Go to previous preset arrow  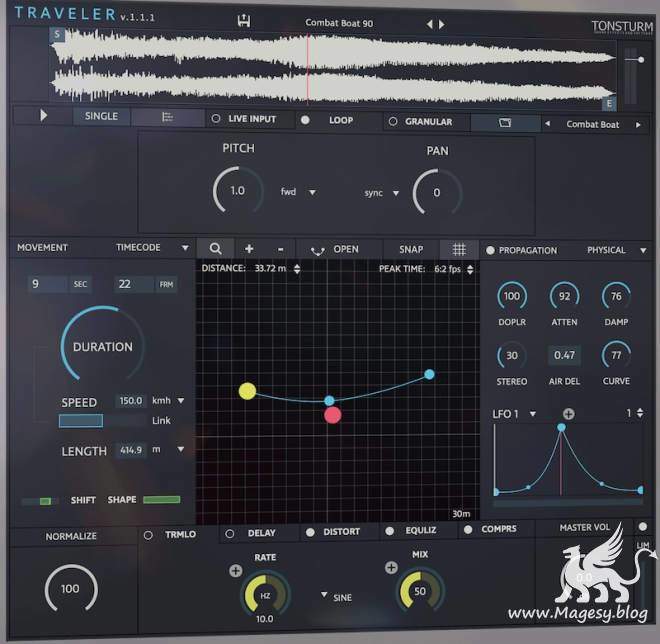[x=429, y=24]
